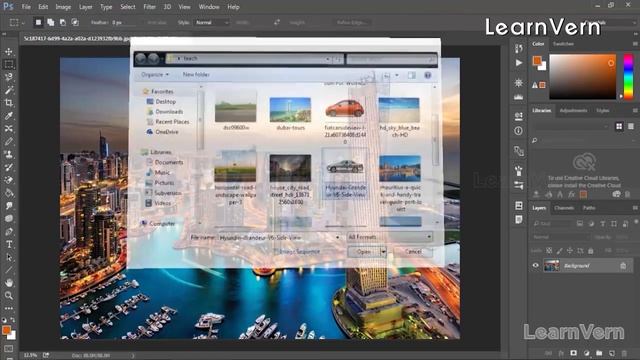Click add layer mask icon in Layers panel
Screen dimensions: 640x360
click(x=573, y=353)
